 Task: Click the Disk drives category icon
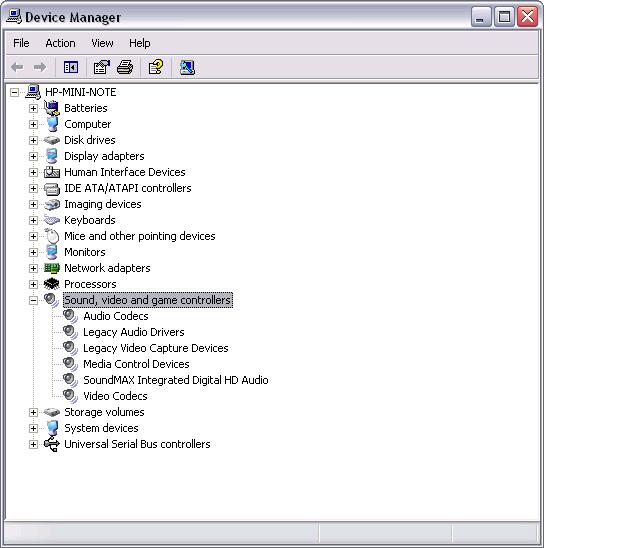52,140
